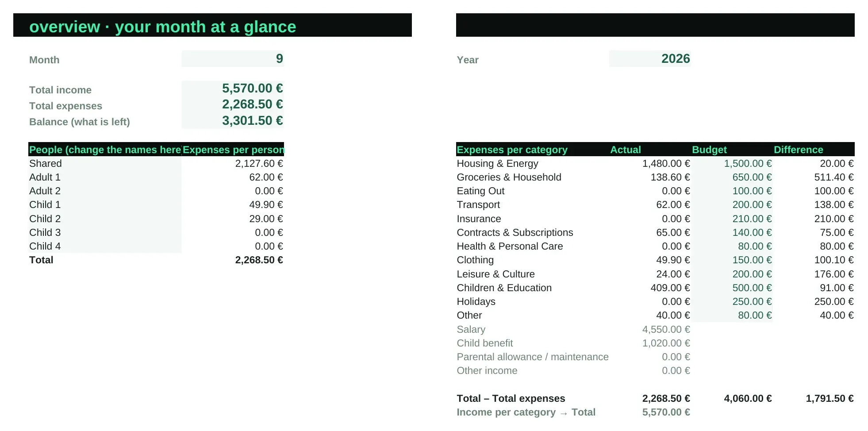Click the Children & Education actual amount
The image size is (868, 431).
650,288
